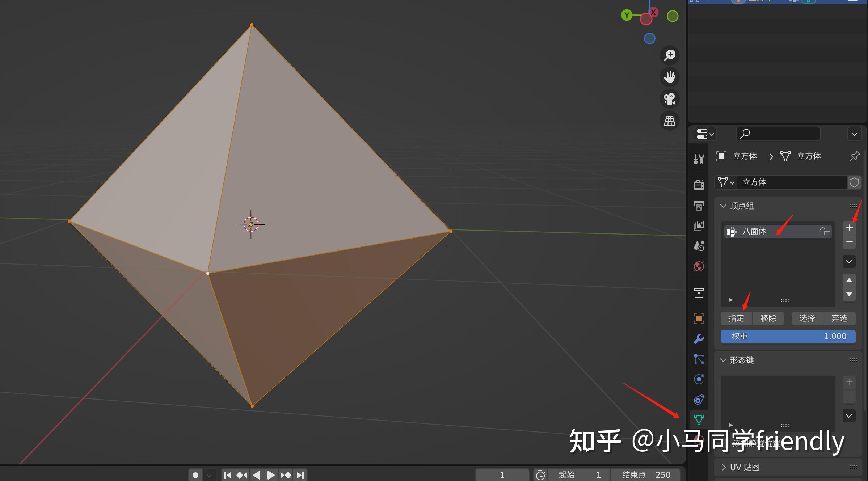Open the Output properties tab
868x481 pixels.
(699, 206)
